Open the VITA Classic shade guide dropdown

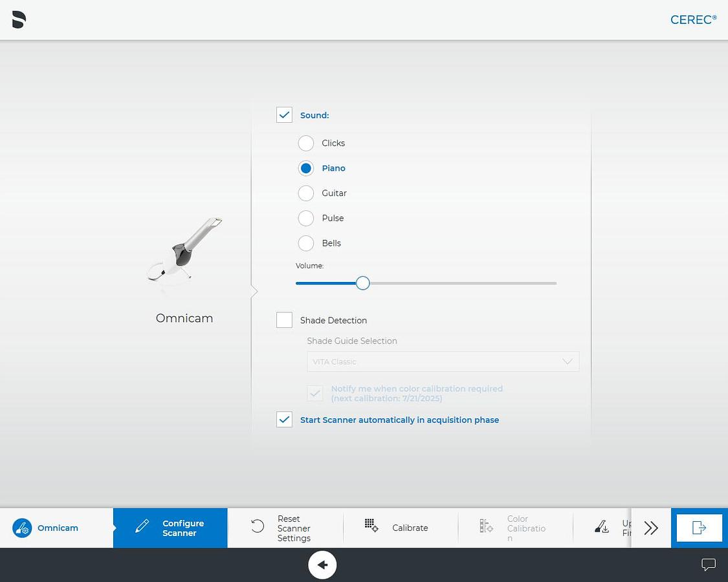coord(443,361)
